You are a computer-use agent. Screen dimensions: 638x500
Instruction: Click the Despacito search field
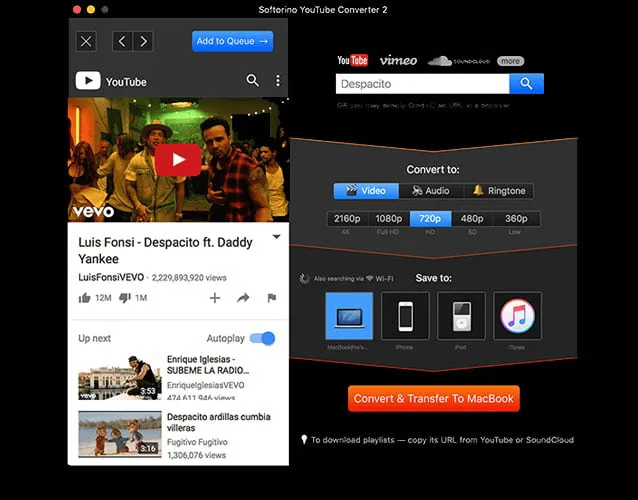click(x=422, y=84)
